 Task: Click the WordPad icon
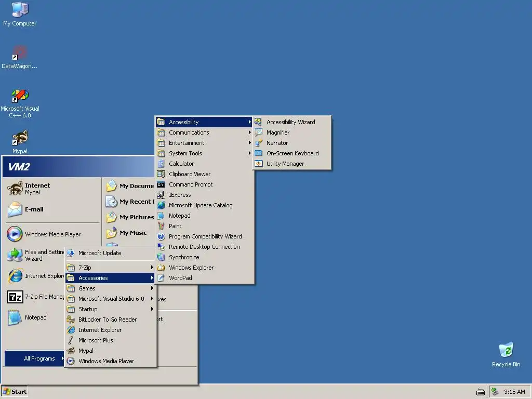[161, 278]
